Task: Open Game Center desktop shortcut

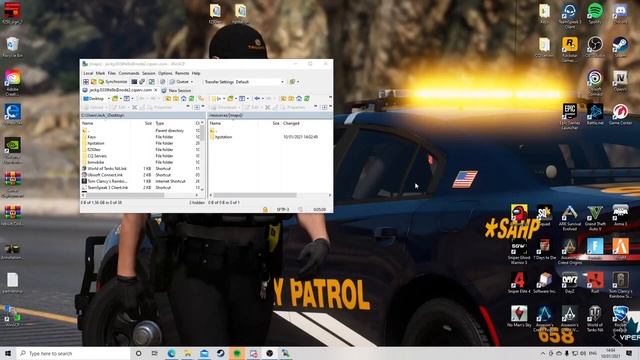Action: [x=620, y=114]
